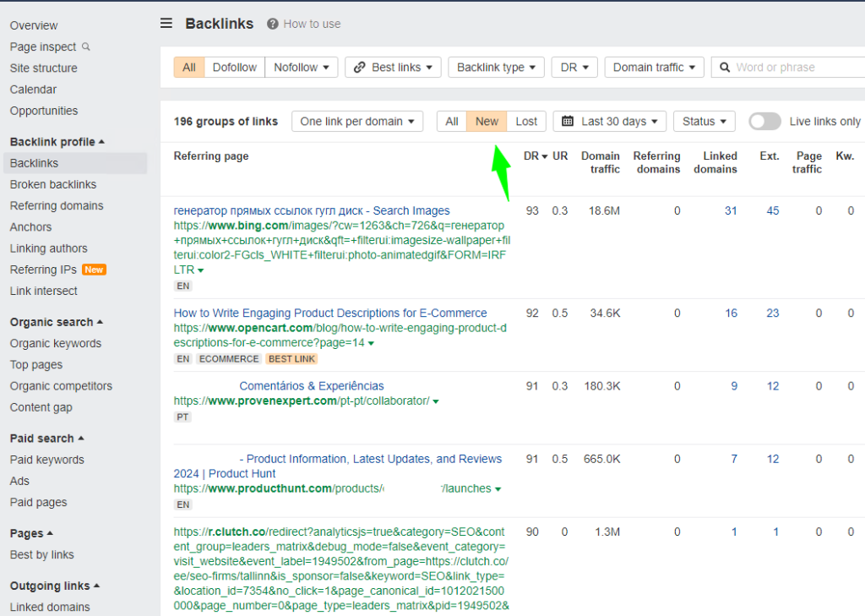Select the Dofollow link filter
This screenshot has height=616, width=865.
[234, 68]
